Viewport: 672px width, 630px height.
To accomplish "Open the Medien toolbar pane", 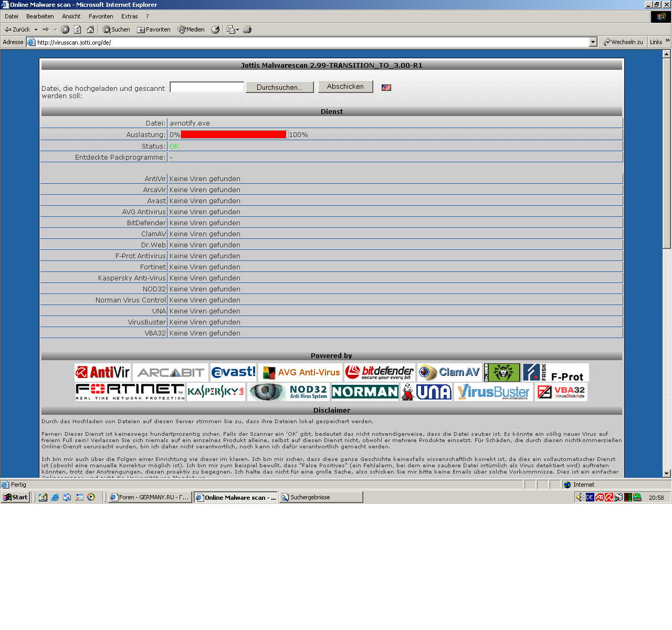I will click(x=191, y=29).
